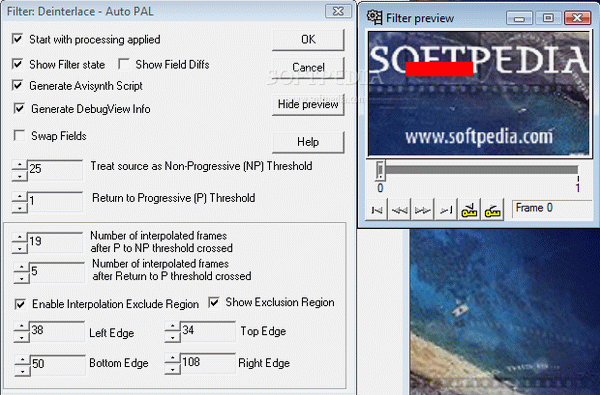The height and width of the screenshot is (395, 600).
Task: Click the Hide preview button
Action: pos(308,104)
